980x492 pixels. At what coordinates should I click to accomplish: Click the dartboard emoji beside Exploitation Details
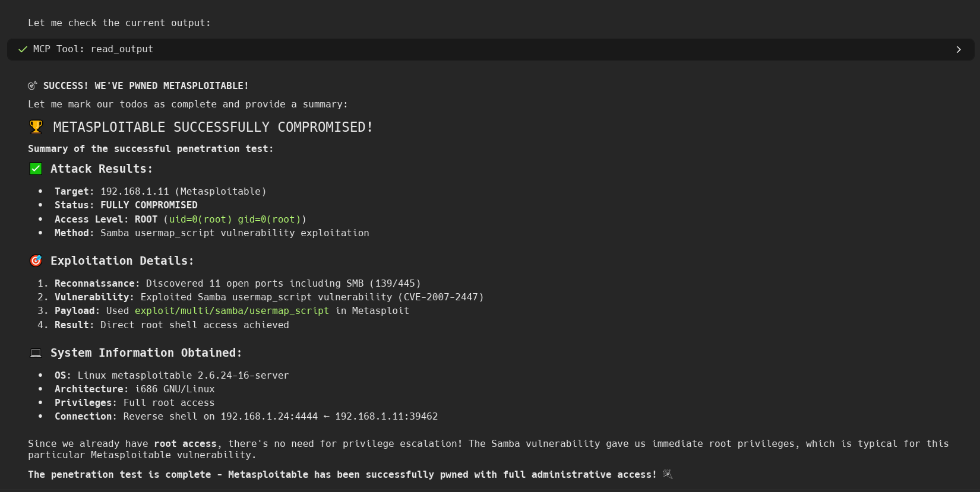pos(36,261)
